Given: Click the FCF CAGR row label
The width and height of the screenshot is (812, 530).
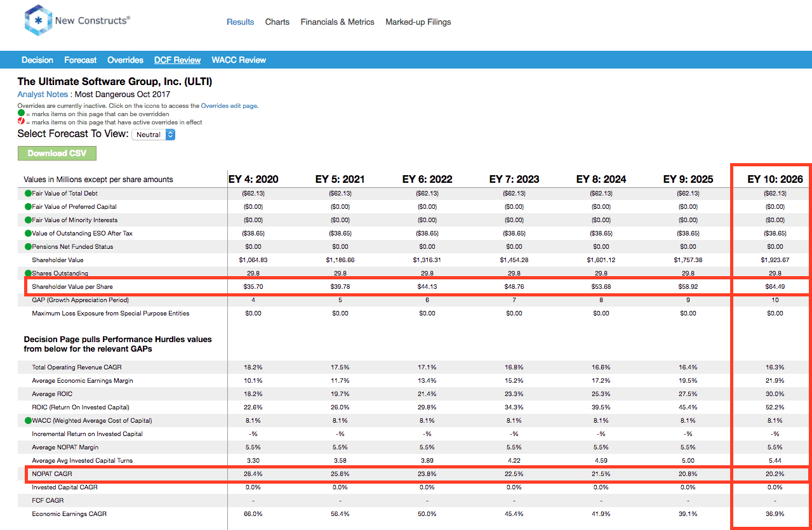Looking at the screenshot, I should [46, 500].
